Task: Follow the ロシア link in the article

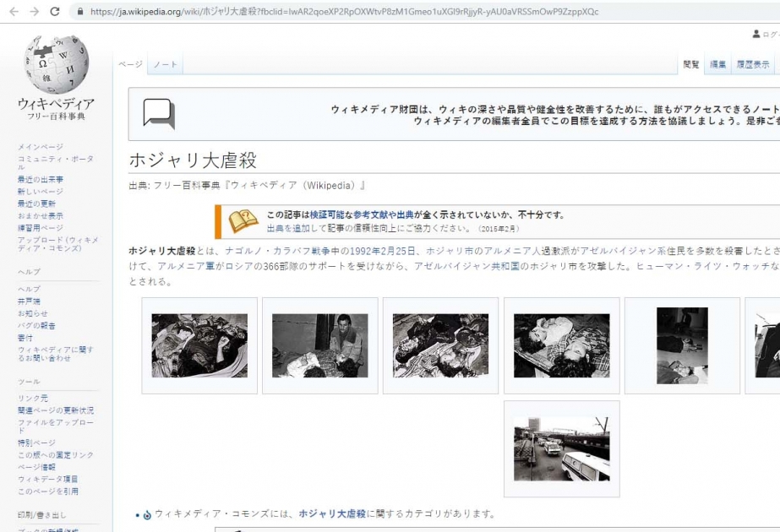Action: click(240, 266)
